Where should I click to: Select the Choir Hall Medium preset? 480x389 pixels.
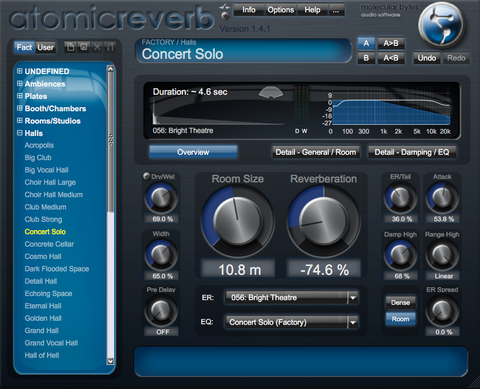point(54,195)
